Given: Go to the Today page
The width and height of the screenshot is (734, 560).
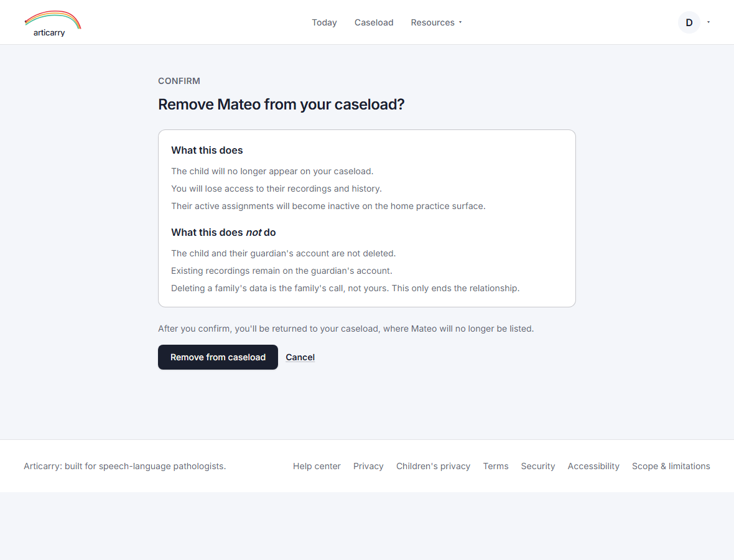Looking at the screenshot, I should click(325, 22).
